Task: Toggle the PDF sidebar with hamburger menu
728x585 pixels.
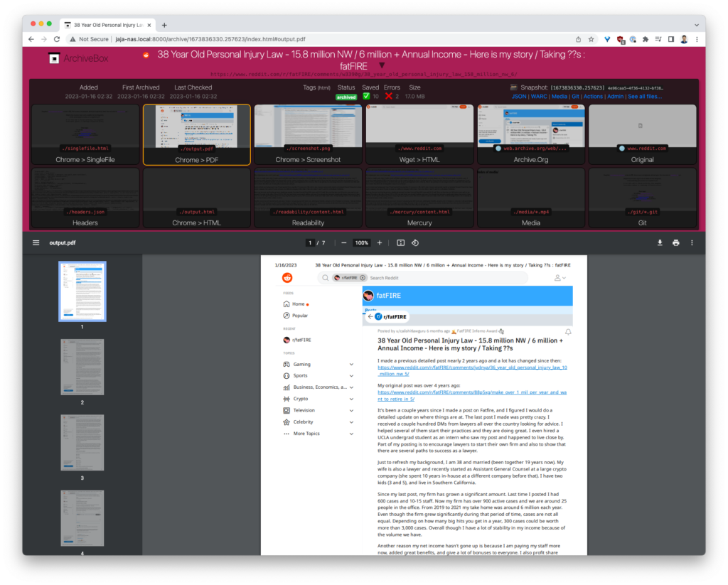Action: pyautogui.click(x=36, y=242)
